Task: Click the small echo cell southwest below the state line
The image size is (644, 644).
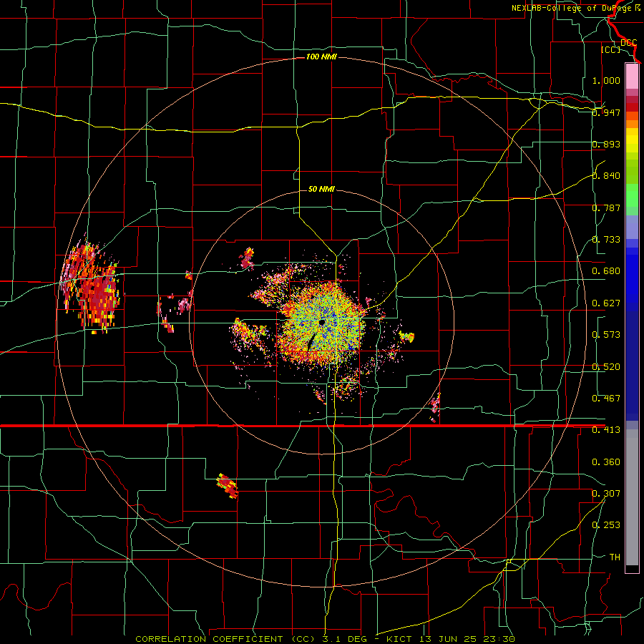Action: [227, 486]
